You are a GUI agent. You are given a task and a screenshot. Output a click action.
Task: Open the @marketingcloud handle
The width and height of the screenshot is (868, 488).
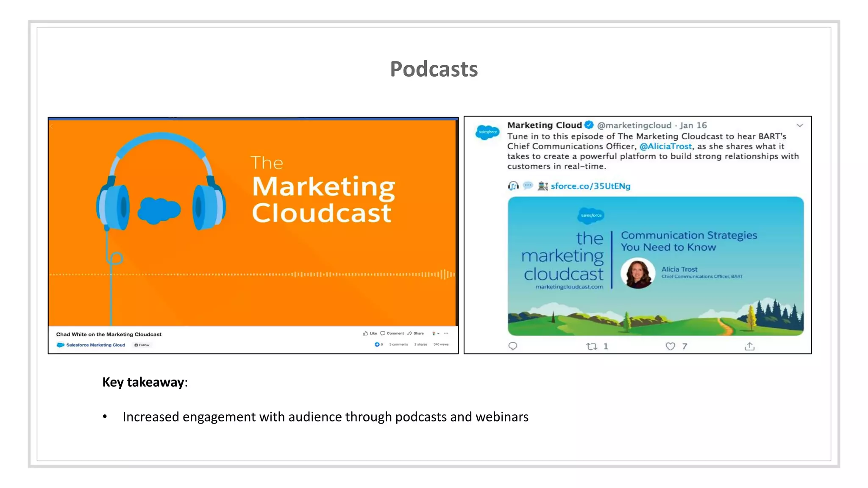click(634, 125)
